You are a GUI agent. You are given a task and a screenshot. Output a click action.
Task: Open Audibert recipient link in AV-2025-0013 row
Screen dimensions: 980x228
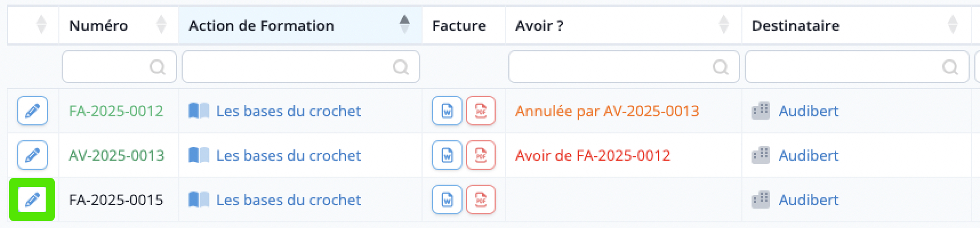pos(809,155)
